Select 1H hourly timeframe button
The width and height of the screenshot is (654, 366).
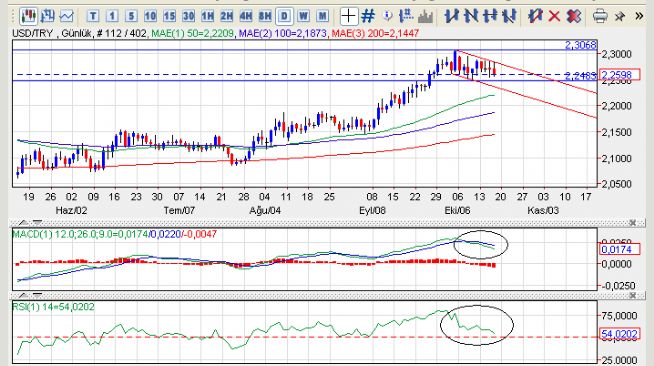click(x=207, y=16)
